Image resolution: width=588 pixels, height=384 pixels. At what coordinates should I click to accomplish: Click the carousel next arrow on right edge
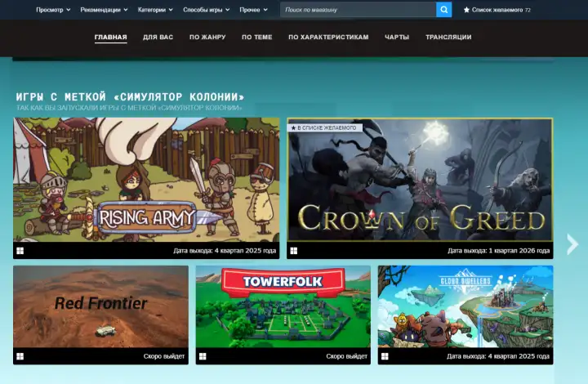[572, 243]
